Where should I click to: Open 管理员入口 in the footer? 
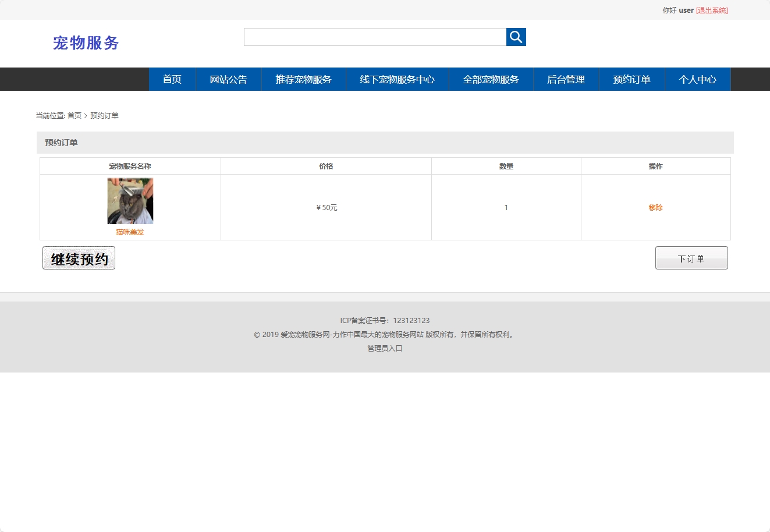pos(385,348)
